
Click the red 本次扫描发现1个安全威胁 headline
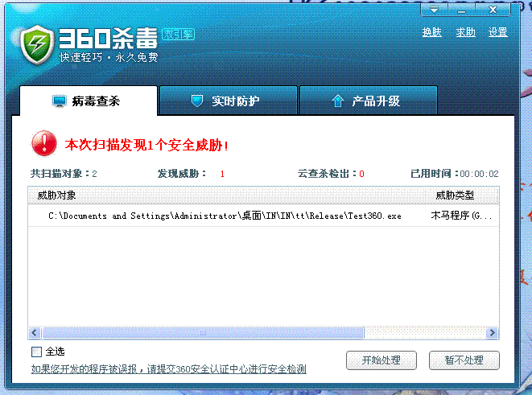click(146, 145)
